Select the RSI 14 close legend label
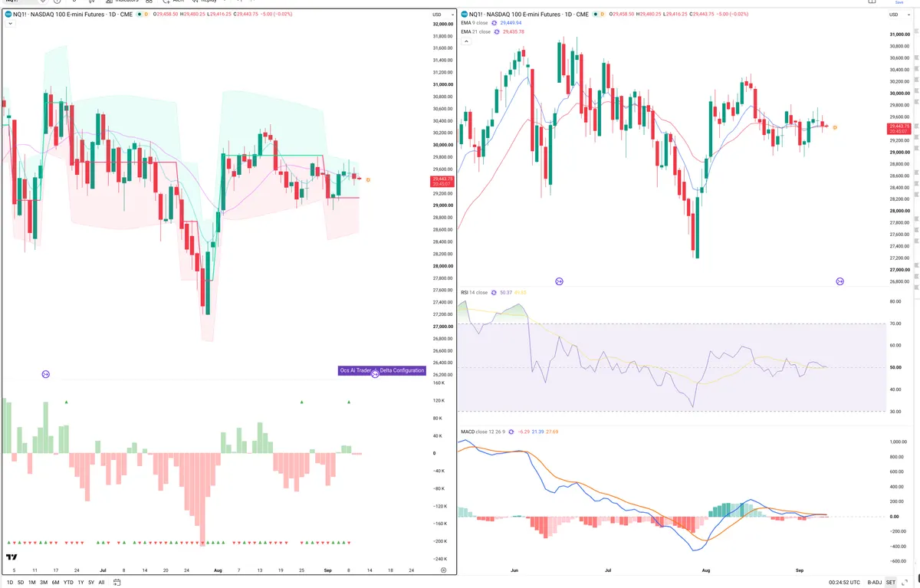The width and height of the screenshot is (920, 588). click(x=475, y=292)
